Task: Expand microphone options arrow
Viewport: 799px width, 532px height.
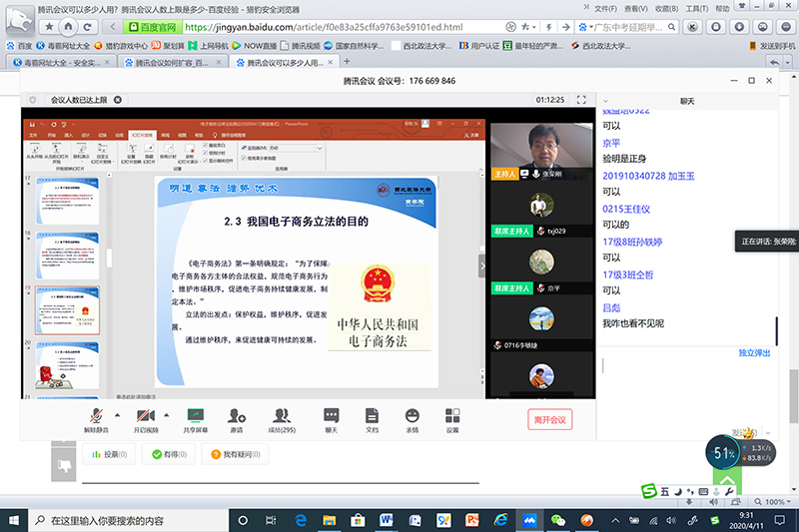Action: click(x=117, y=413)
